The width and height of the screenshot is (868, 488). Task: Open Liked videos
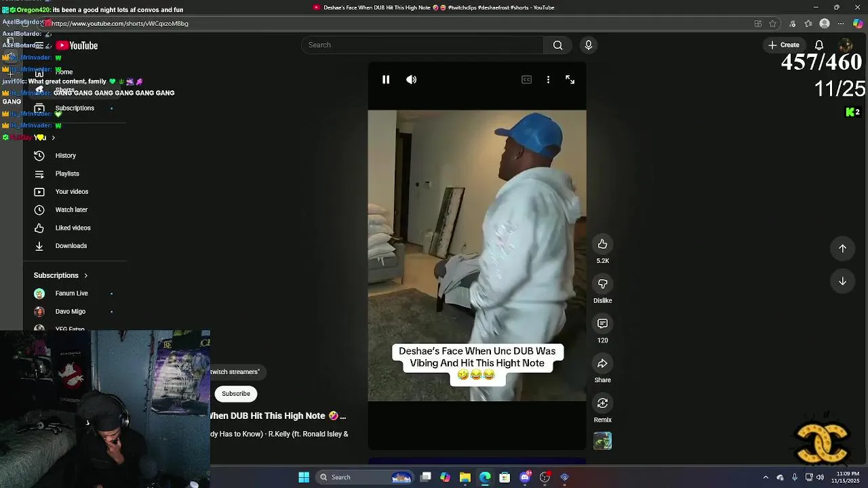click(x=73, y=228)
